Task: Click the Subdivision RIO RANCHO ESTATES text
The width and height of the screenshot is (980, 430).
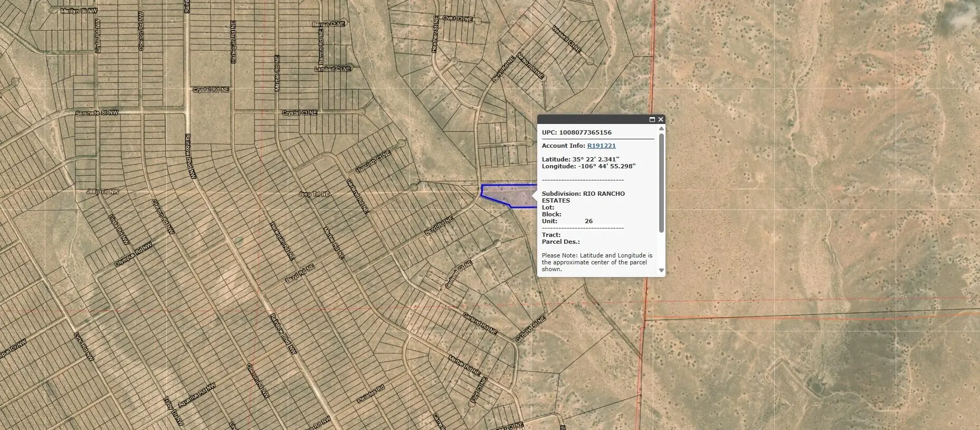Action: (583, 197)
